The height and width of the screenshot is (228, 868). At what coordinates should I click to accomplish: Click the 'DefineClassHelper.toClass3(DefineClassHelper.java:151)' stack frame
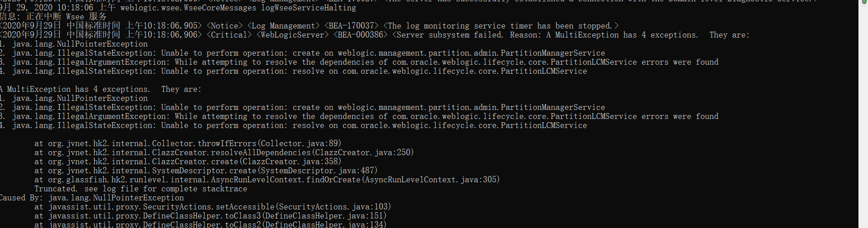(x=211, y=216)
